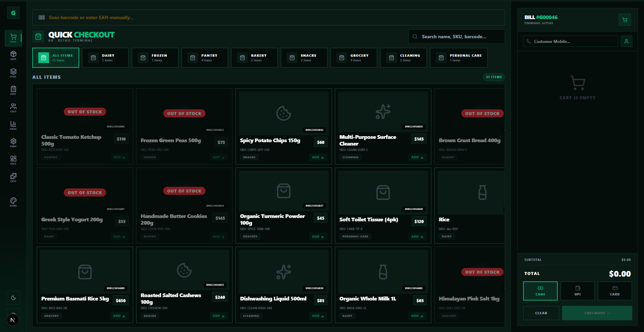Open the AURO palette icon
This screenshot has height=332, width=644.
click(13, 202)
